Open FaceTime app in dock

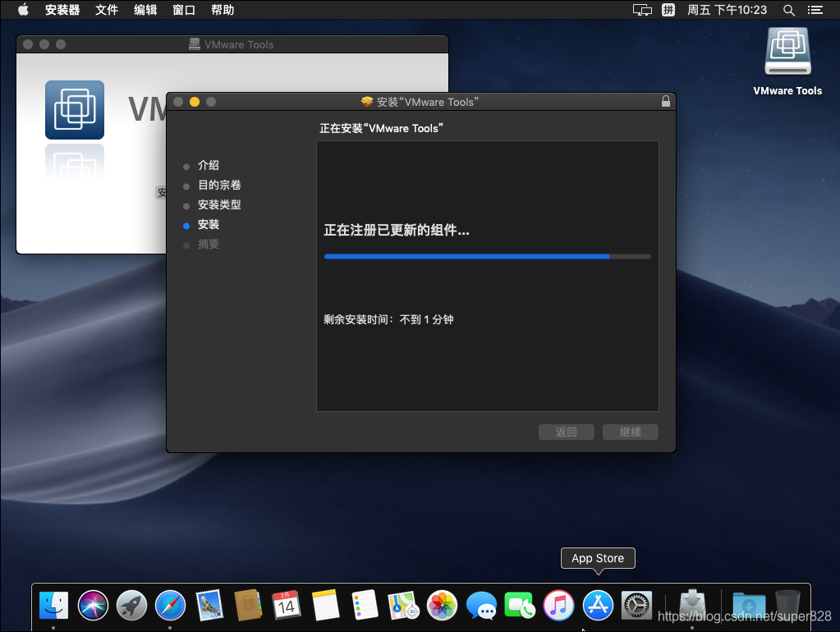pyautogui.click(x=520, y=605)
